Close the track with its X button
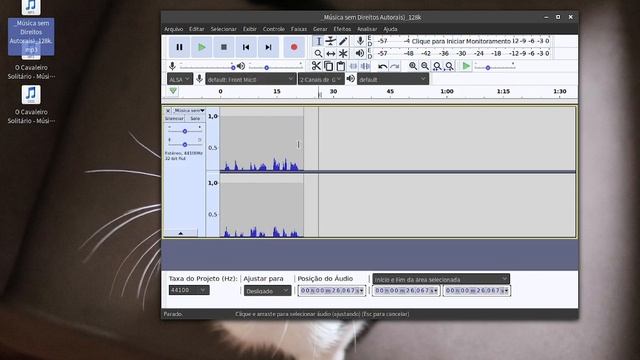 168,111
